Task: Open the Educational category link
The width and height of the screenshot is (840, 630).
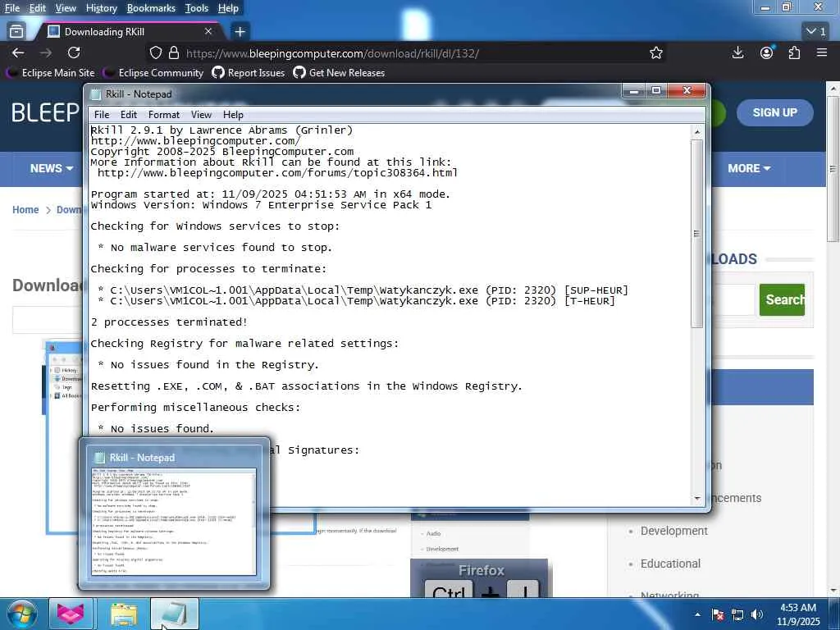Action: [x=670, y=564]
